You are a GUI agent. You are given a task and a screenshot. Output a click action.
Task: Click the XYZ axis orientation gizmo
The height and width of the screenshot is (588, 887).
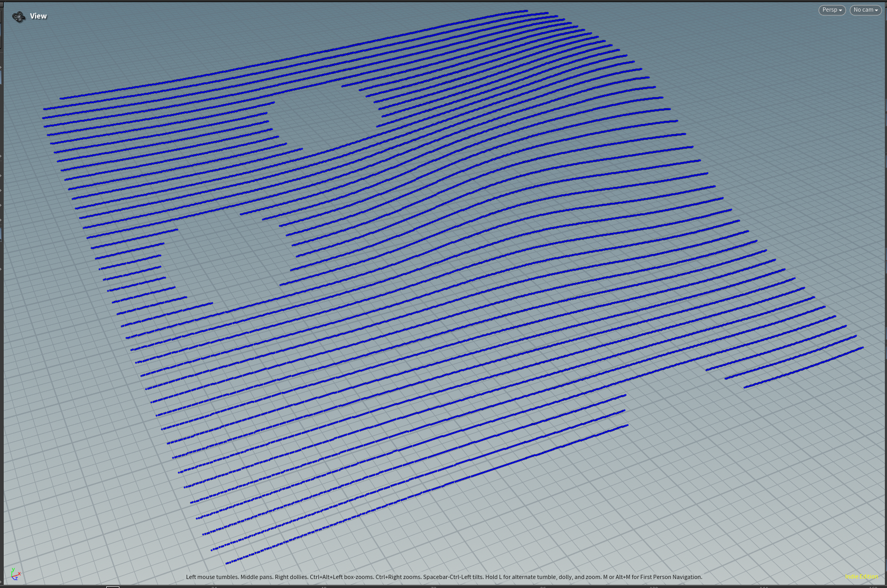click(15, 574)
